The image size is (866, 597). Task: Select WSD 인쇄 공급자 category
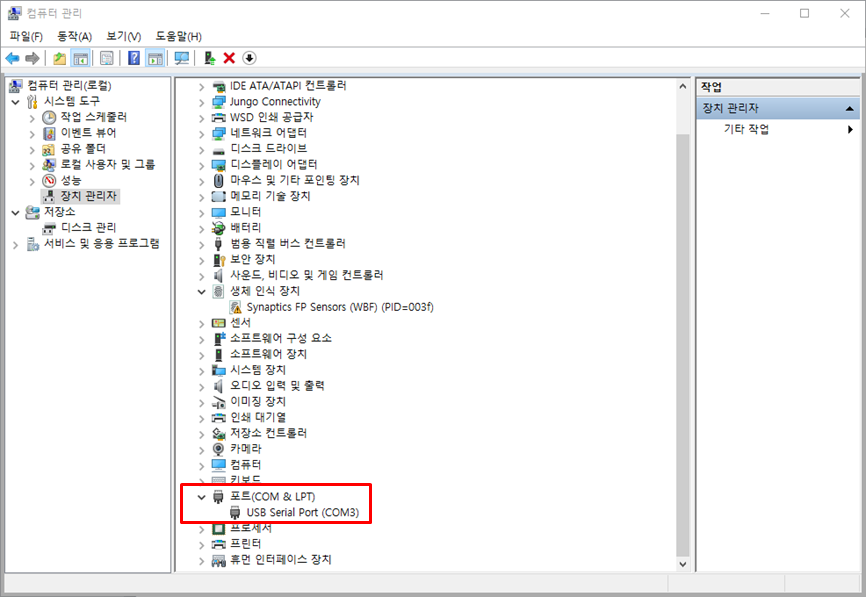coord(271,117)
